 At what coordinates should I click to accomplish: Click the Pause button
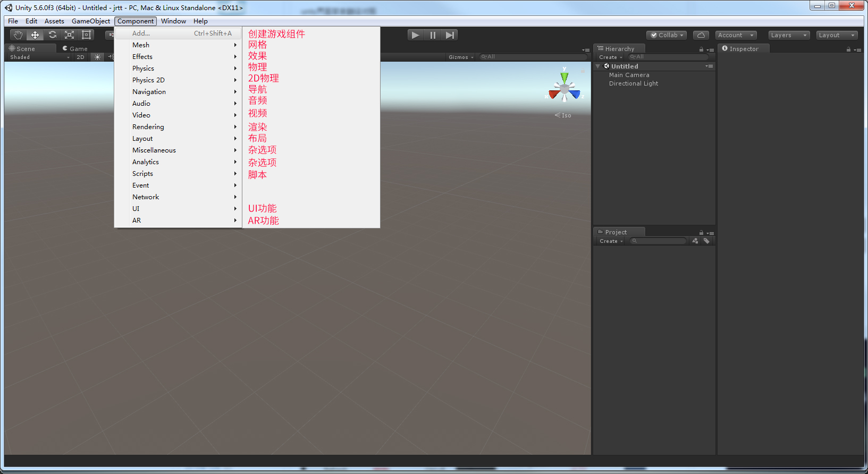(x=433, y=35)
